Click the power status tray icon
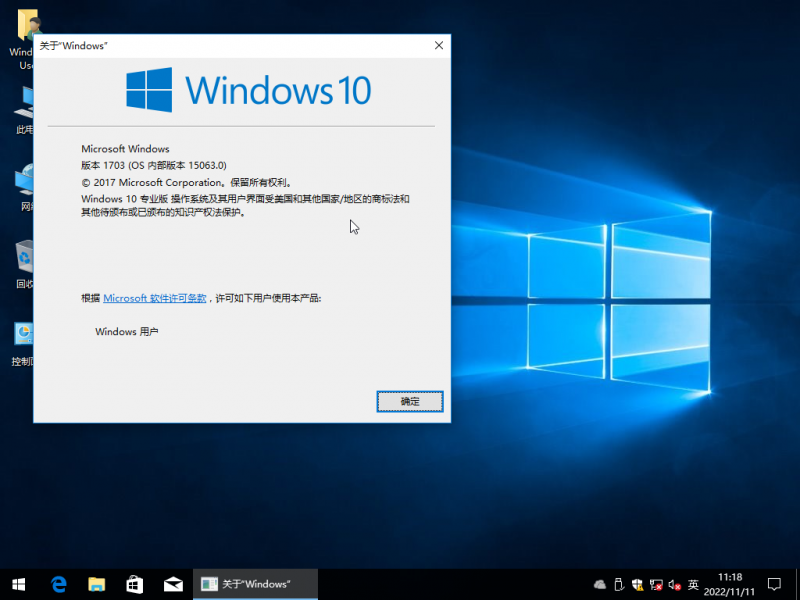Image resolution: width=800 pixels, height=600 pixels. point(618,584)
